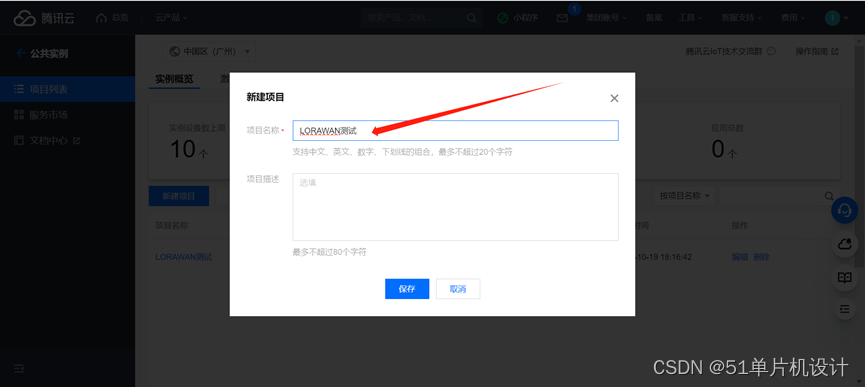This screenshot has height=387, width=865.
Task: Open the 按项目名称 filter dropdown
Action: click(685, 196)
